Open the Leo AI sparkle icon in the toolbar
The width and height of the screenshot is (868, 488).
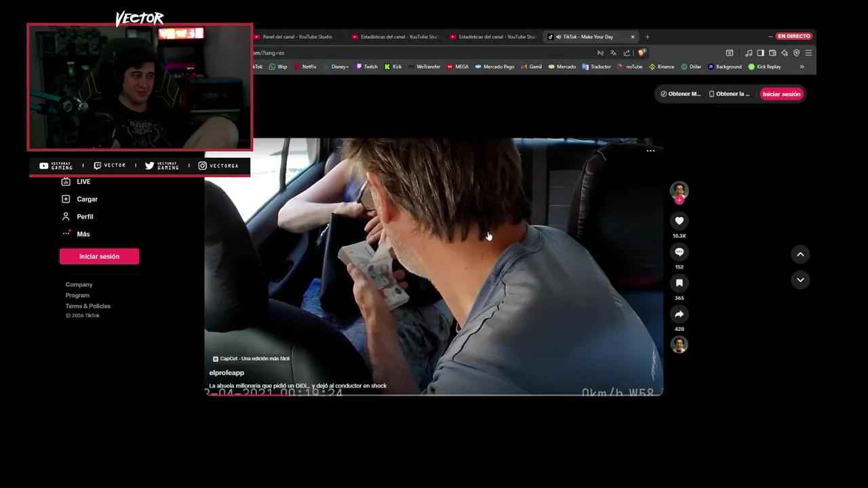[785, 53]
